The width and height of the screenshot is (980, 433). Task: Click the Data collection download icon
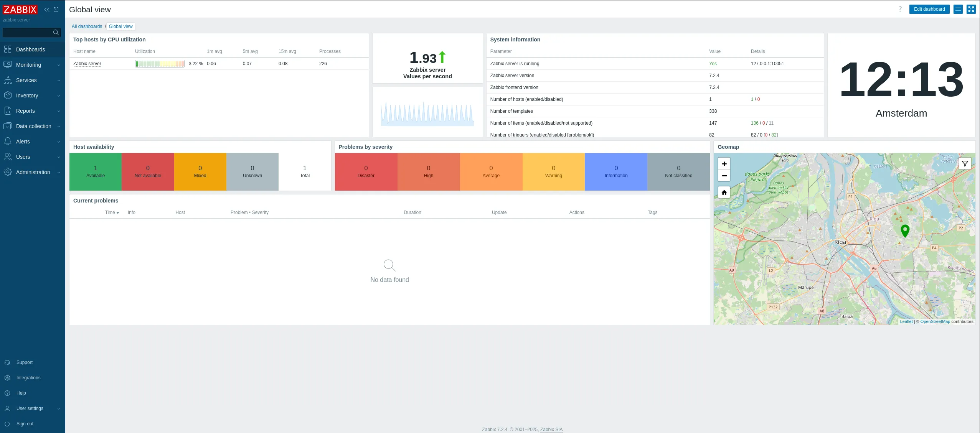(8, 126)
